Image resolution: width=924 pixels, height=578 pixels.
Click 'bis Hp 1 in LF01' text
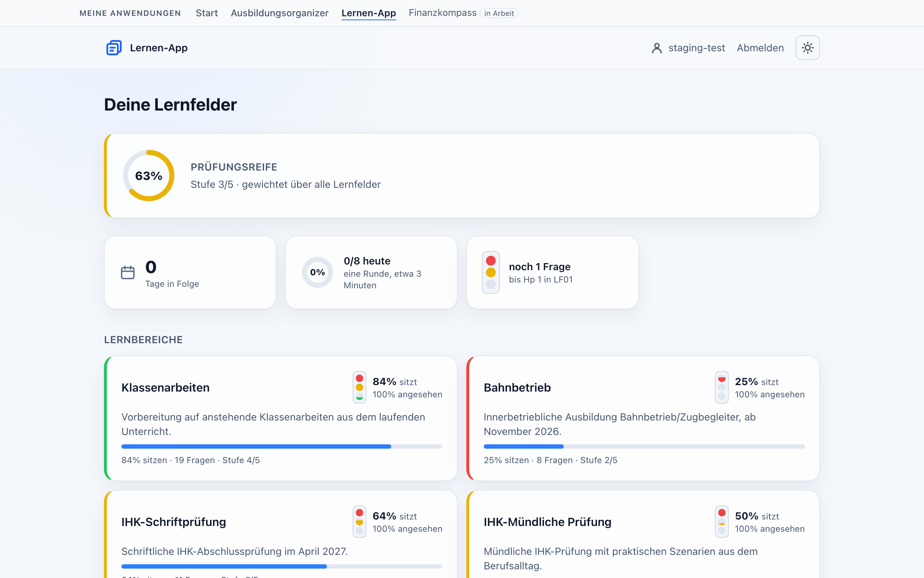point(541,280)
